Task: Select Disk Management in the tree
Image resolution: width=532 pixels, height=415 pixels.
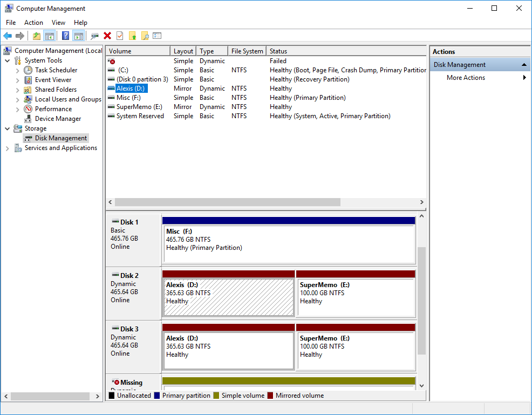Action: click(61, 138)
